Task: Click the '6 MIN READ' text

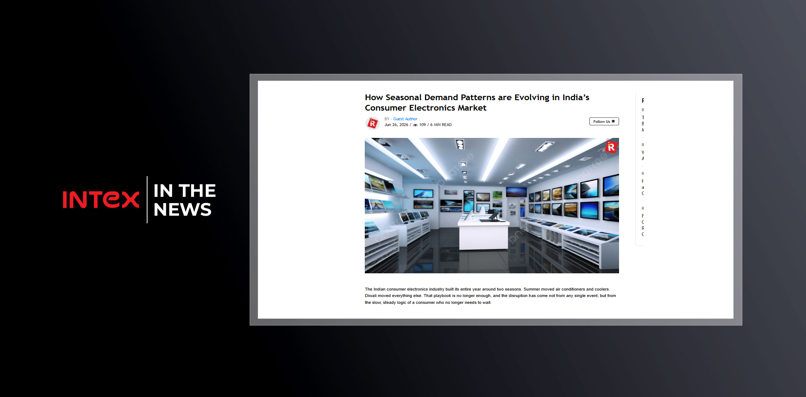Action: pos(441,124)
